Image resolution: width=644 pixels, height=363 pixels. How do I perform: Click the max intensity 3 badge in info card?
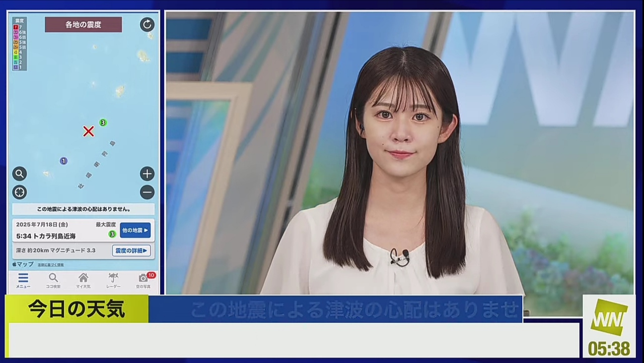click(x=112, y=234)
